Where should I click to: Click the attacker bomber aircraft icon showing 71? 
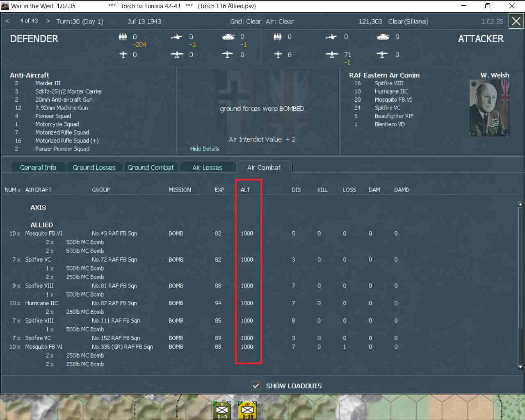tap(332, 55)
